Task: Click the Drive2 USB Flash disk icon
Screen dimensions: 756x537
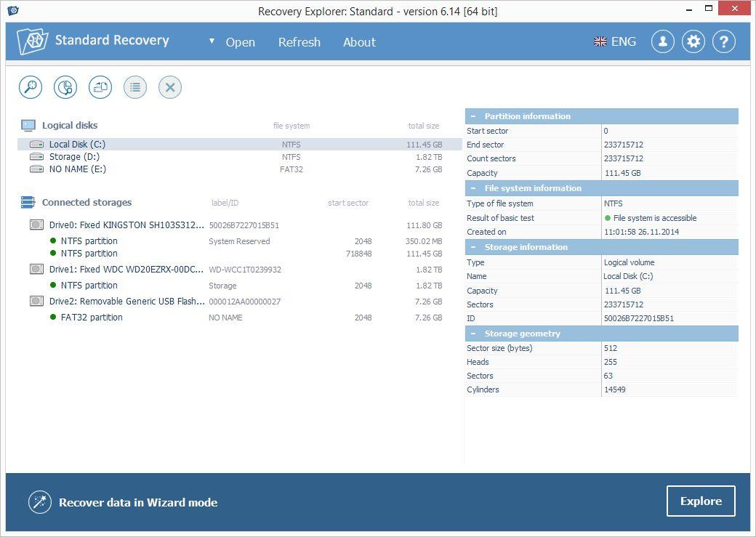Action: pyautogui.click(x=36, y=302)
